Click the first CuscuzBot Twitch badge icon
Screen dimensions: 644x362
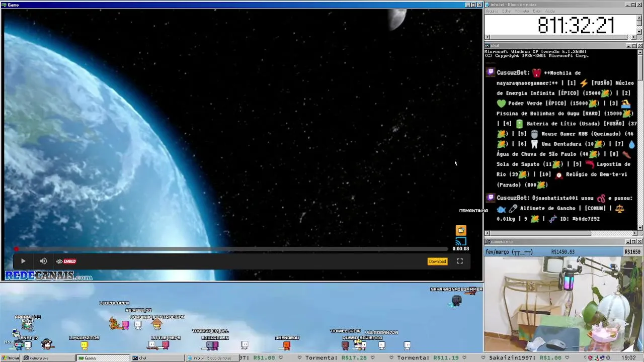click(x=491, y=72)
